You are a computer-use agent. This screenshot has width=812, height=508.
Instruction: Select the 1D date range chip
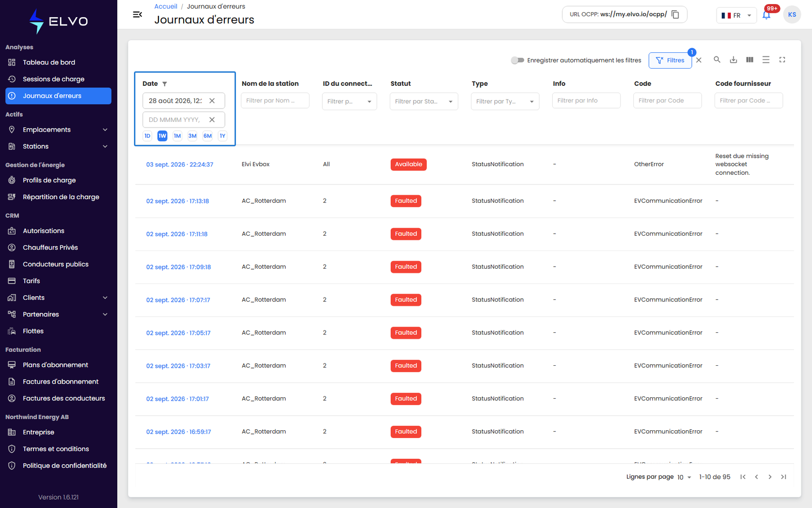pos(147,136)
